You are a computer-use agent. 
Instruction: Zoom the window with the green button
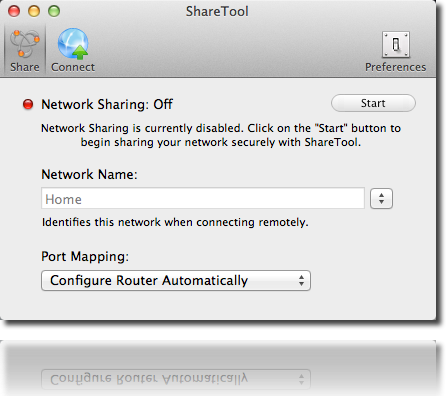(x=54, y=11)
